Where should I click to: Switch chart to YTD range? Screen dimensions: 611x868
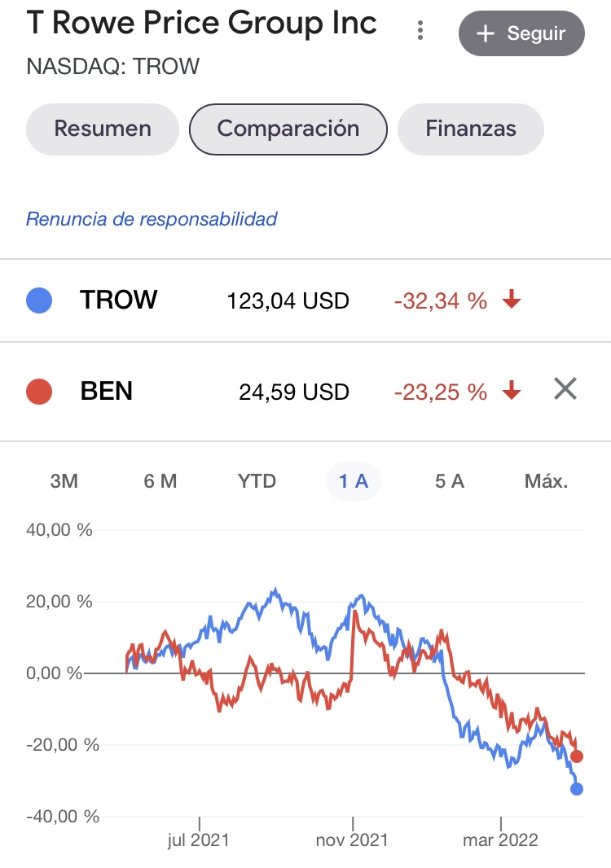click(257, 481)
